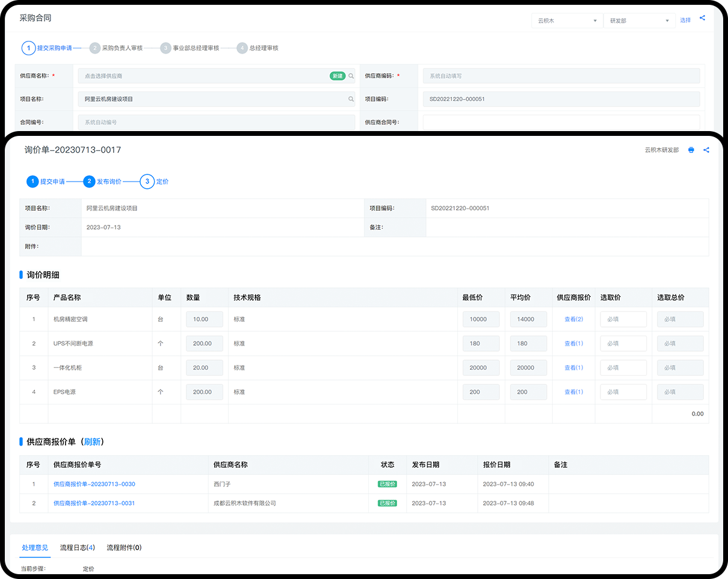The image size is (728, 579).
Task: Click the 刷新 link for supplier quotes
Action: pos(92,442)
